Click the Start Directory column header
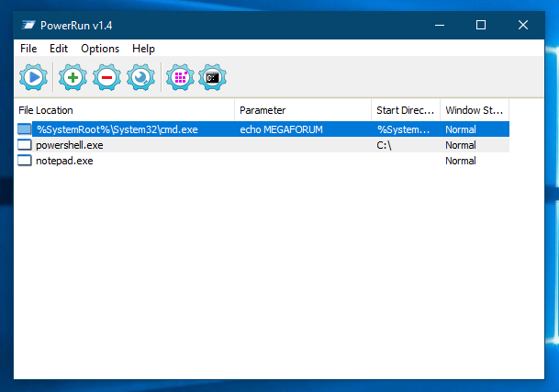Screen dimensions: 559x392 tap(406, 110)
